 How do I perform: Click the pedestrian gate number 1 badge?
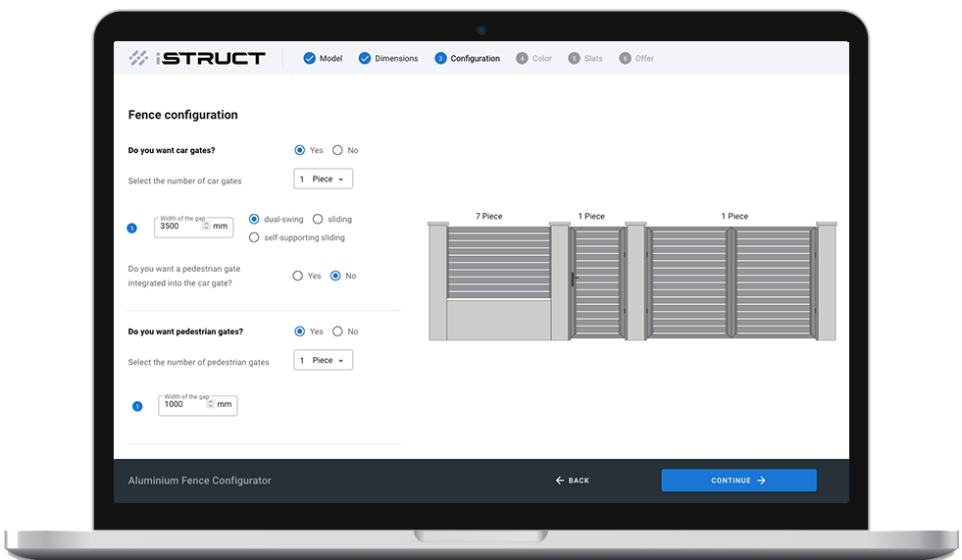coord(137,406)
